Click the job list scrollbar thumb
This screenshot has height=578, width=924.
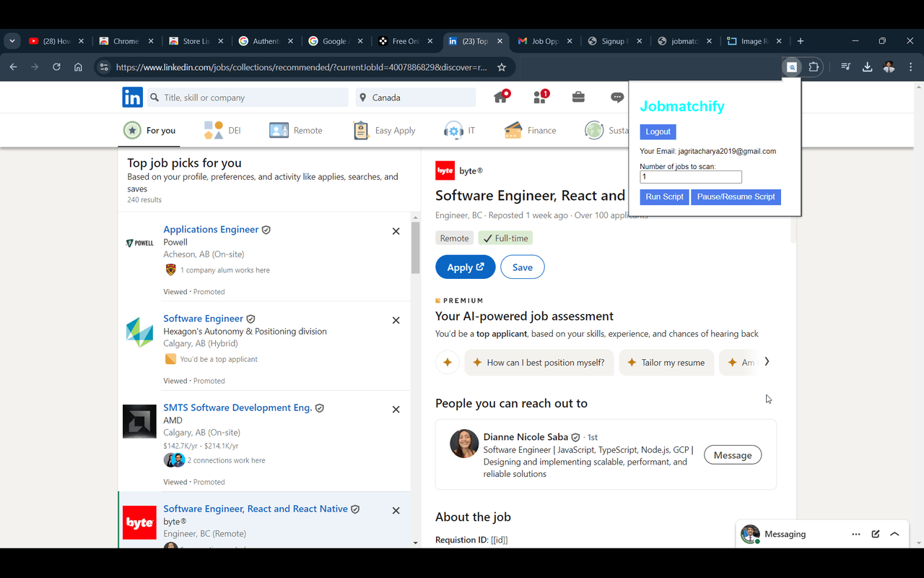(415, 248)
